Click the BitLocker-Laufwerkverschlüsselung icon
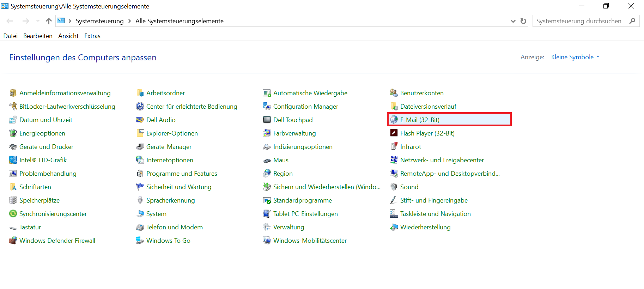The height and width of the screenshot is (289, 644). click(13, 107)
